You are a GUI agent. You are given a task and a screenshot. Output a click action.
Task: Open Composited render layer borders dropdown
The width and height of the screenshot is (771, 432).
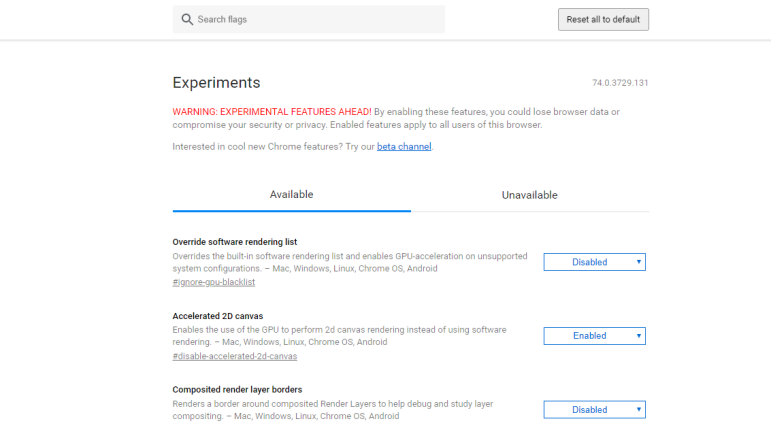pos(594,410)
